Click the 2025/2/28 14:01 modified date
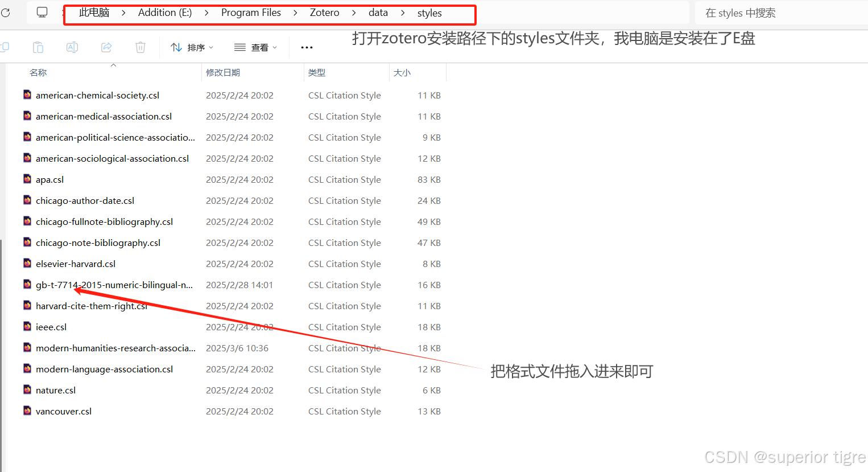Image resolution: width=868 pixels, height=472 pixels. 239,285
